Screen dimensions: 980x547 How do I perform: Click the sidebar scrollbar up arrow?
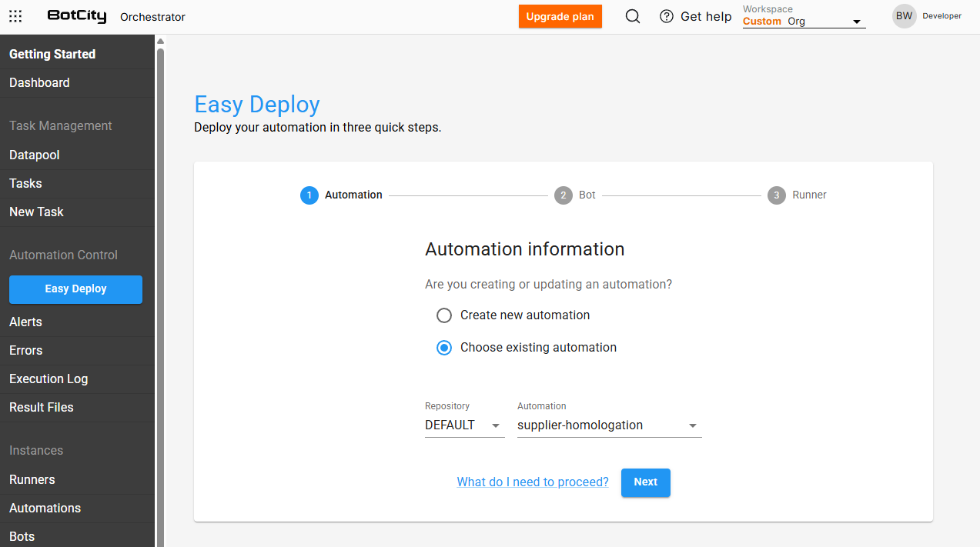coord(160,41)
